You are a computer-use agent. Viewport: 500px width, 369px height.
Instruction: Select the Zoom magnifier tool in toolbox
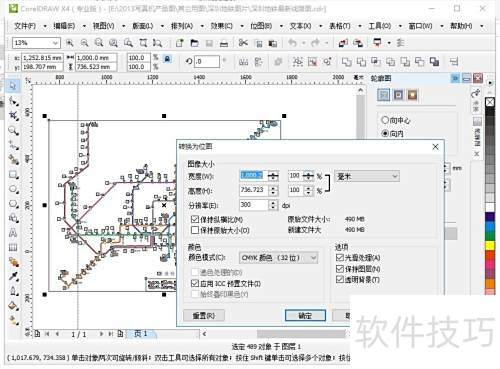(x=13, y=130)
